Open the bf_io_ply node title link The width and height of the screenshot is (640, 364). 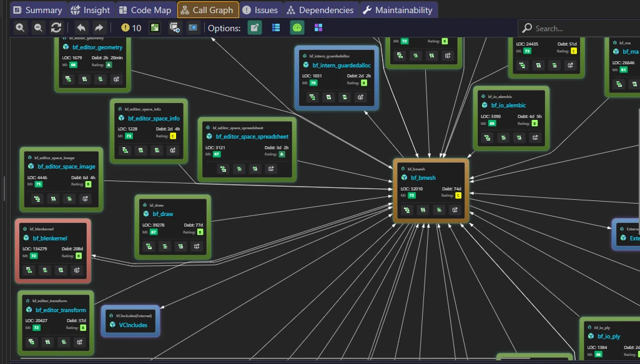click(x=609, y=337)
